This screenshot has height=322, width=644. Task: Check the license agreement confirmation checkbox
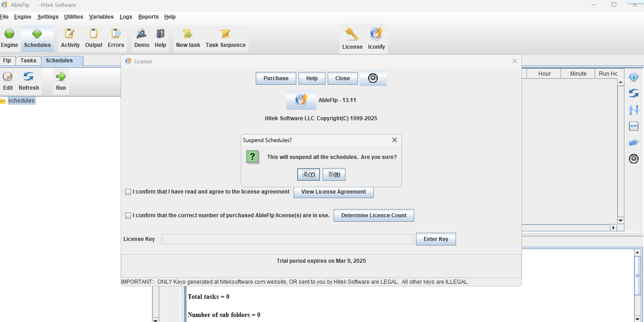tap(128, 192)
